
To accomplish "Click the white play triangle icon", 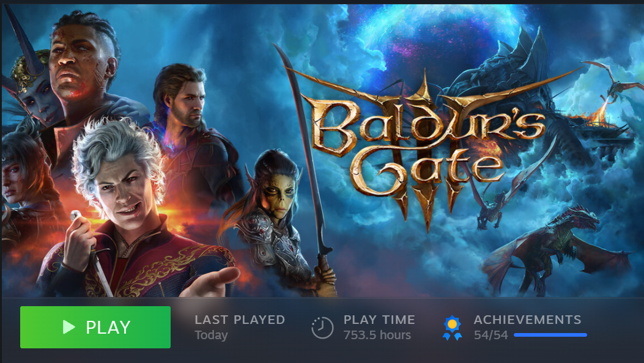I will coord(68,327).
